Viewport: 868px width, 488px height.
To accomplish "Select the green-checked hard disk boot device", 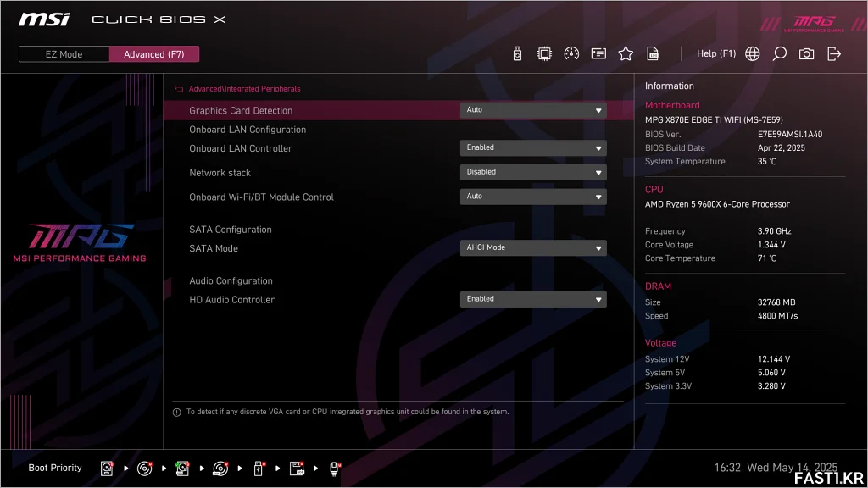I will (182, 469).
